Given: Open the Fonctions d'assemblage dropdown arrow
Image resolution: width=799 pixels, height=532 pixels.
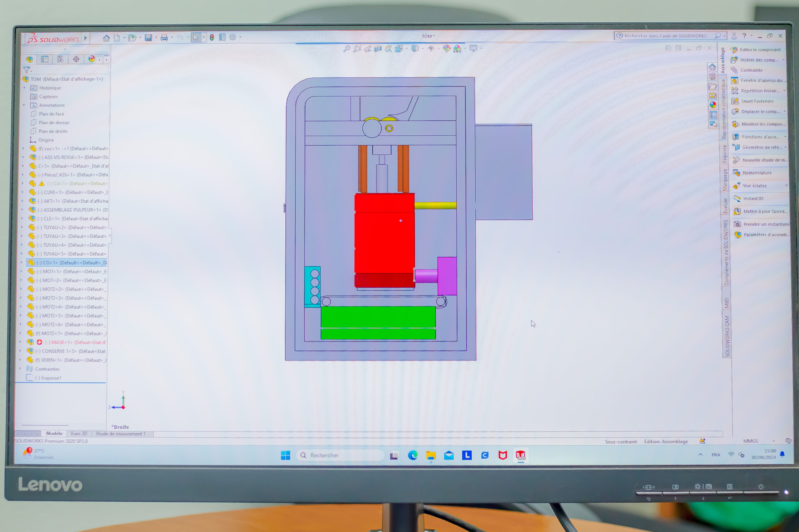Looking at the screenshot, I should coord(785,137).
